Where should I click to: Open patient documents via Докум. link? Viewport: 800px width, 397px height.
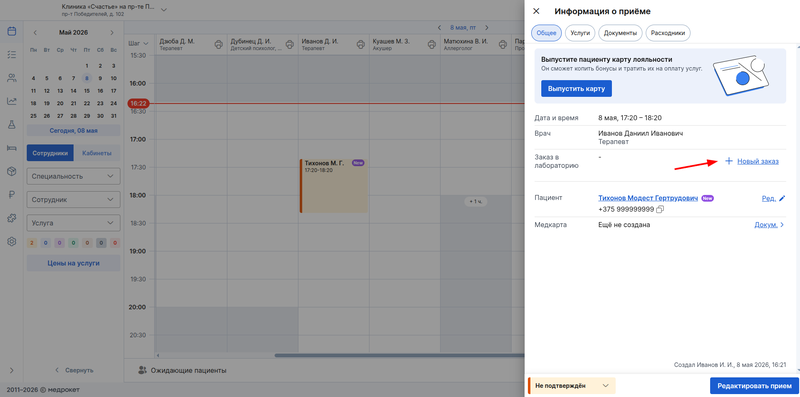tap(769, 225)
